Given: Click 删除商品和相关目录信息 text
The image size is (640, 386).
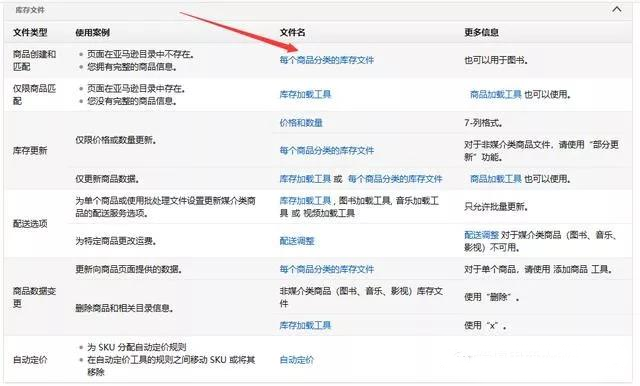Looking at the screenshot, I should tap(124, 308).
